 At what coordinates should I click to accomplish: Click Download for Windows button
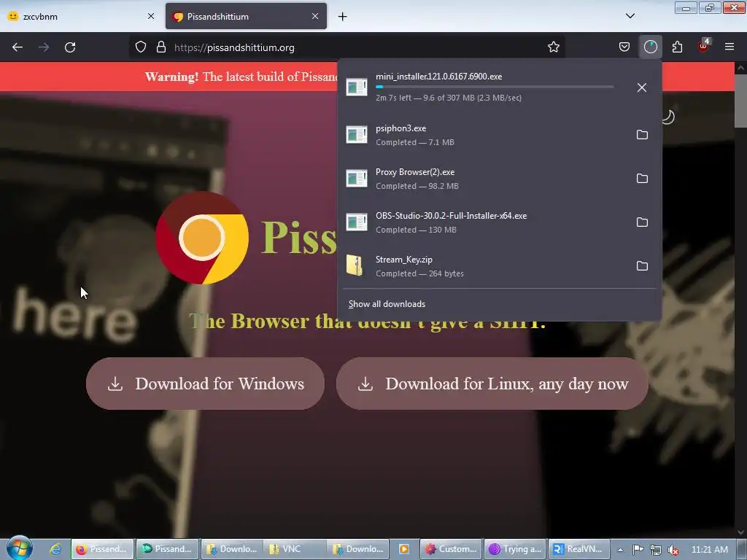point(205,384)
